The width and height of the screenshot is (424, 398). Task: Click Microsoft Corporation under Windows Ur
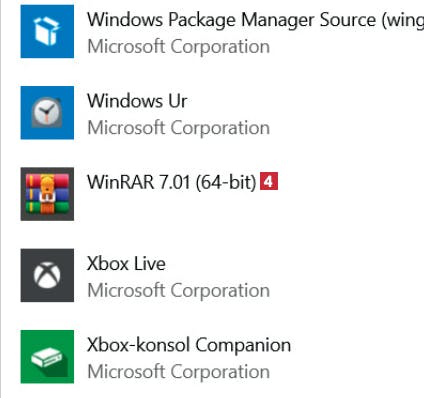click(179, 128)
